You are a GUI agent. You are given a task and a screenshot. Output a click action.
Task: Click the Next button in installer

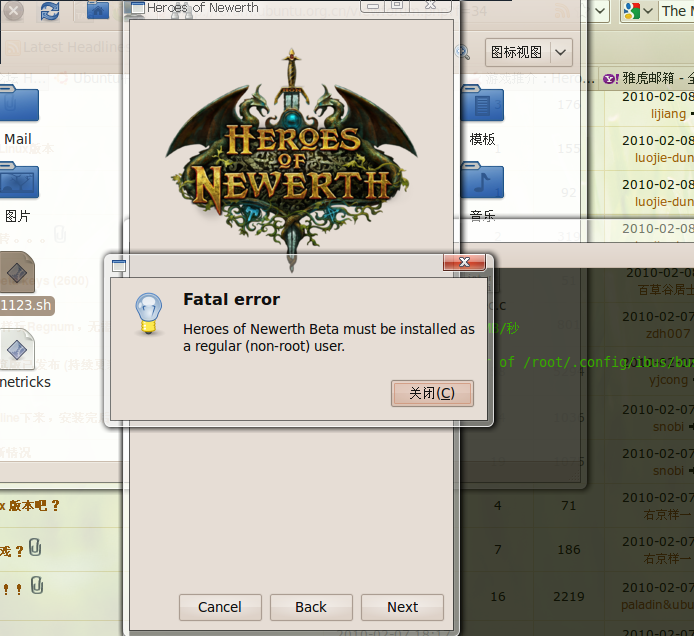(x=402, y=607)
